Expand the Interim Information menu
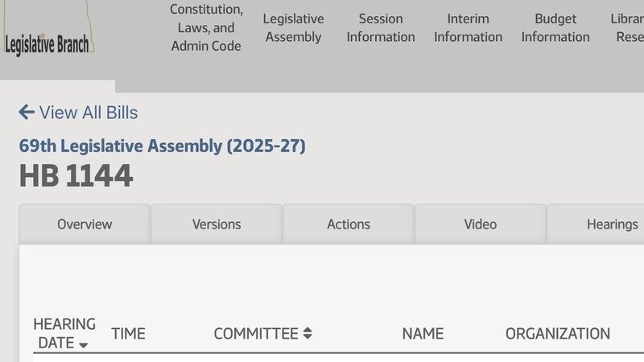This screenshot has height=362, width=644. 468,28
